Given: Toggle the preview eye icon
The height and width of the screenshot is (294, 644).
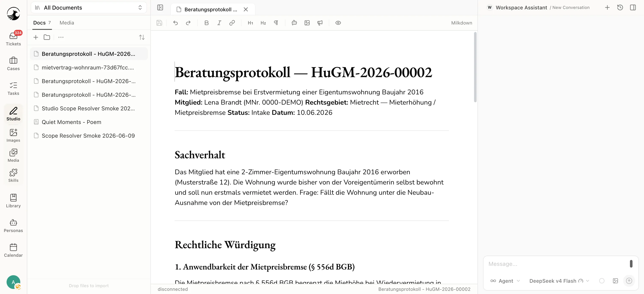Looking at the screenshot, I should pos(338,23).
